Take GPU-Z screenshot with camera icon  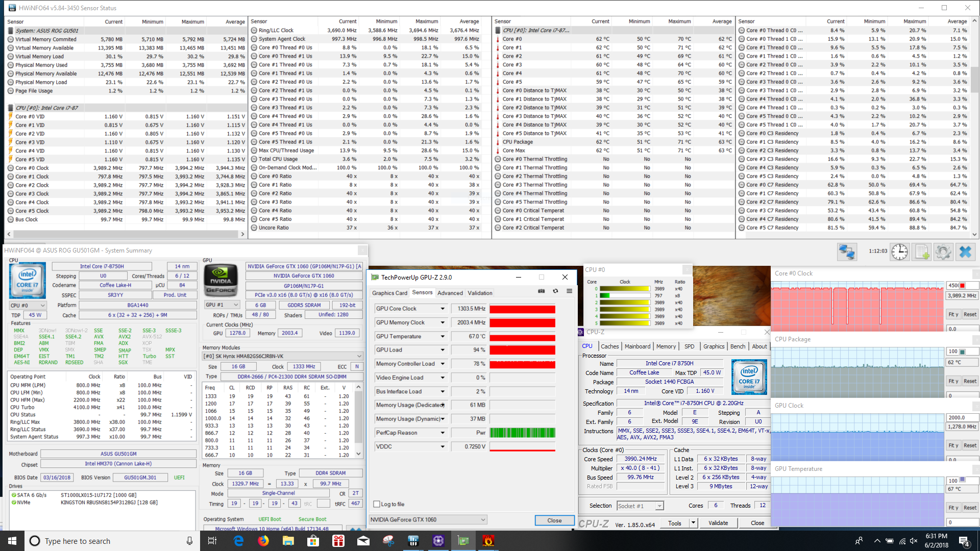[542, 291]
